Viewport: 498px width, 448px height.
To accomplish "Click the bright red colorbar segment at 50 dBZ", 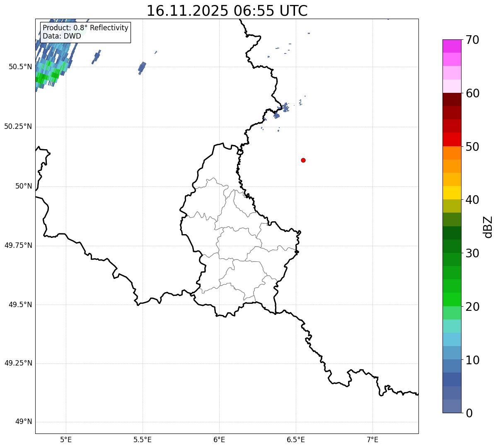I will click(x=452, y=140).
